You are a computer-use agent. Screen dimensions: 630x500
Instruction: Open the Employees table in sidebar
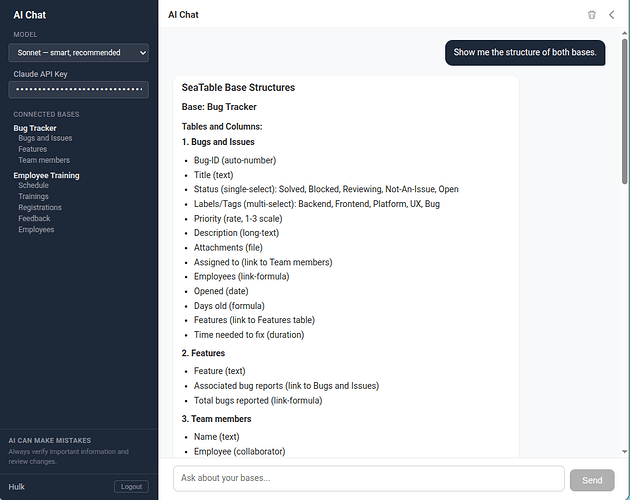tap(36, 229)
